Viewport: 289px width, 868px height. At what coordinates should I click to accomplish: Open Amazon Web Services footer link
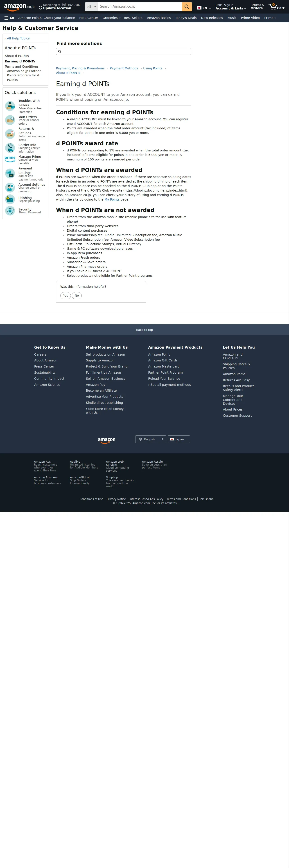pyautogui.click(x=117, y=466)
